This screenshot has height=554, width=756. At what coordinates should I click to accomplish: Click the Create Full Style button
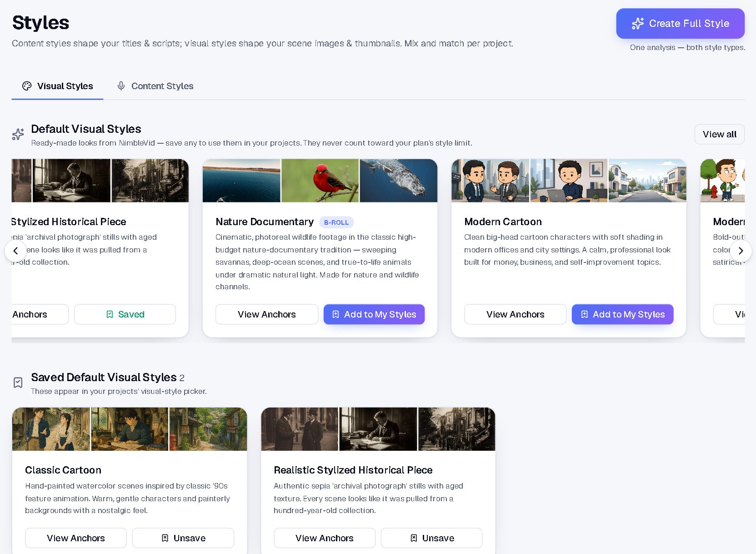tap(680, 24)
